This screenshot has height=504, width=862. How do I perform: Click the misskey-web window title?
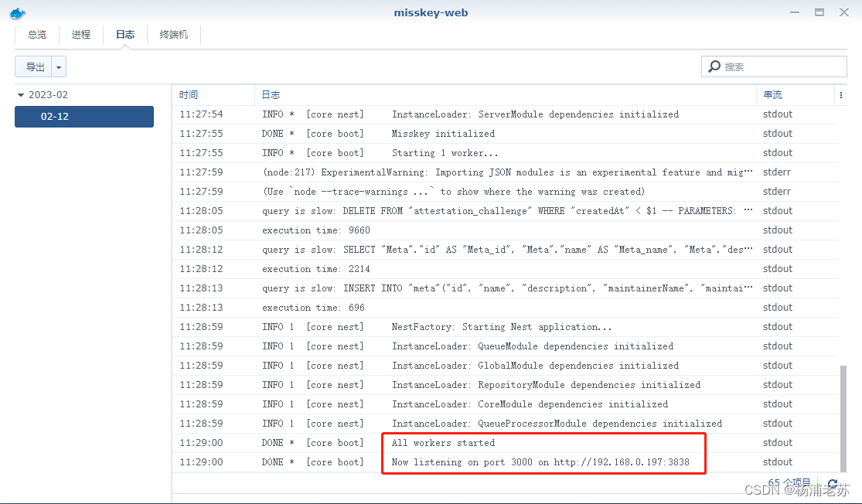[431, 12]
